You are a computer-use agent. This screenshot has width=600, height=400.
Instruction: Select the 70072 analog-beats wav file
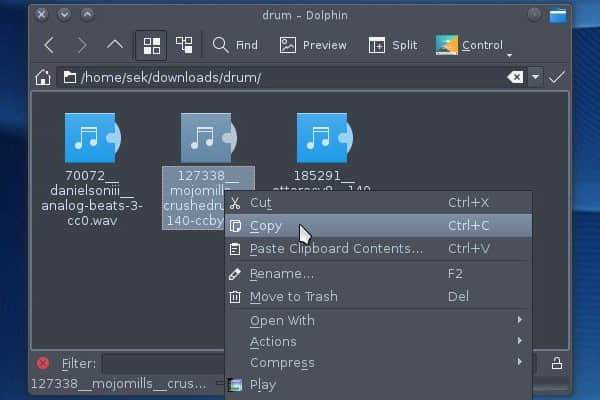92,170
